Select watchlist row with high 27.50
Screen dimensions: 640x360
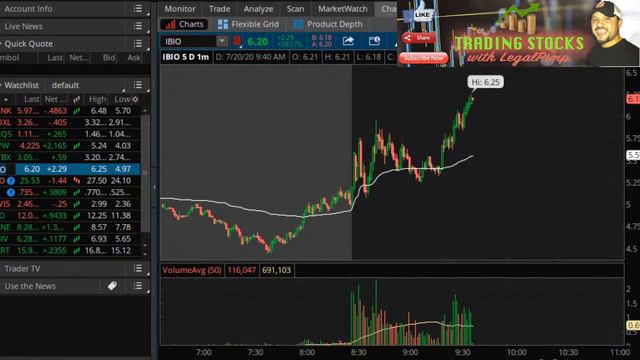(70, 180)
